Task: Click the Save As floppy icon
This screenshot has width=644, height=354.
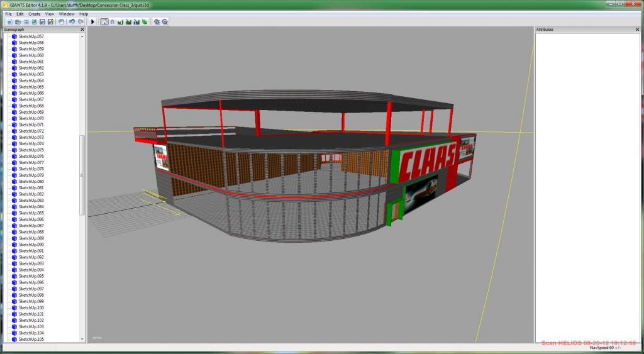Action: [x=50, y=22]
